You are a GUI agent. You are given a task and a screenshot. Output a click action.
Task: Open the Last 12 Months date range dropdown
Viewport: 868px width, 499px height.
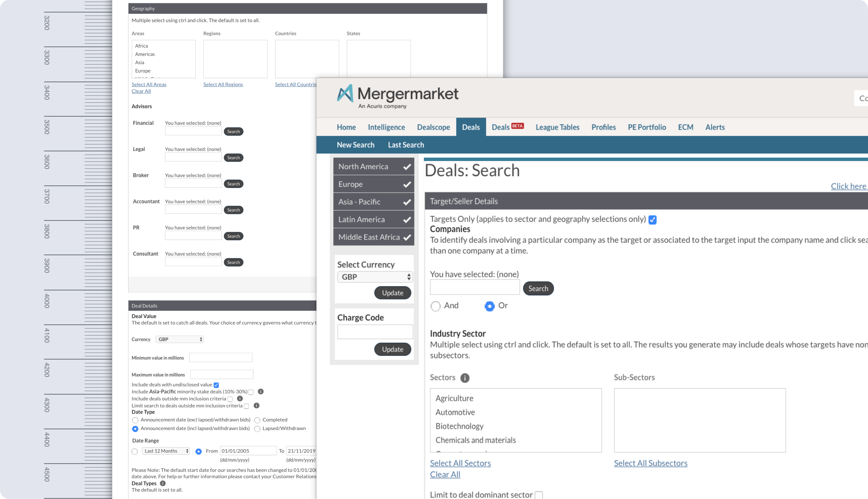(x=165, y=451)
